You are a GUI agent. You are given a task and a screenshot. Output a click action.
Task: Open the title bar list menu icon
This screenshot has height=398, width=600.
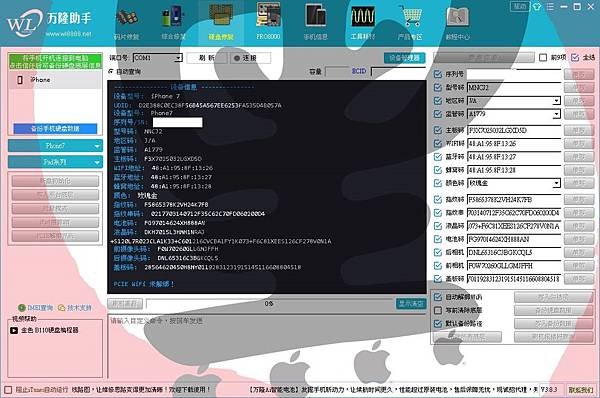point(550,7)
